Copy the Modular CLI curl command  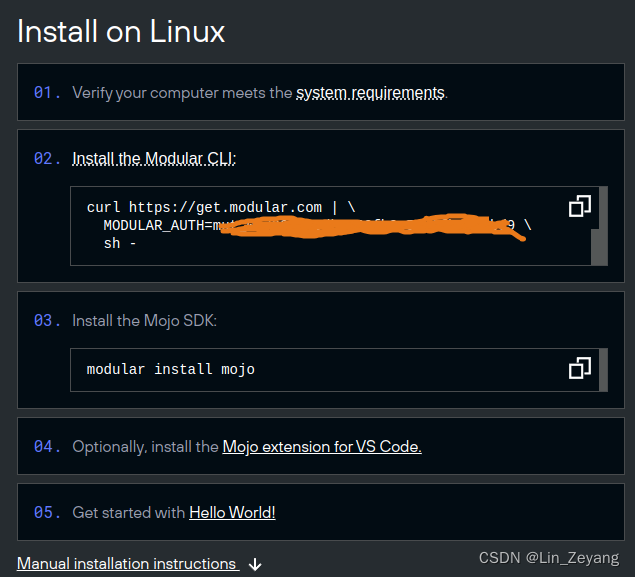coord(580,206)
